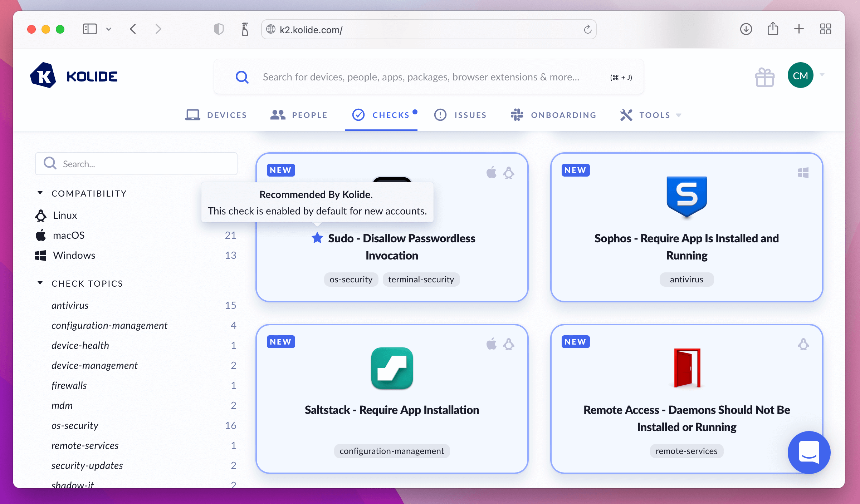Open the gift box icon
Screen dimensions: 860x504
pyautogui.click(x=764, y=77)
